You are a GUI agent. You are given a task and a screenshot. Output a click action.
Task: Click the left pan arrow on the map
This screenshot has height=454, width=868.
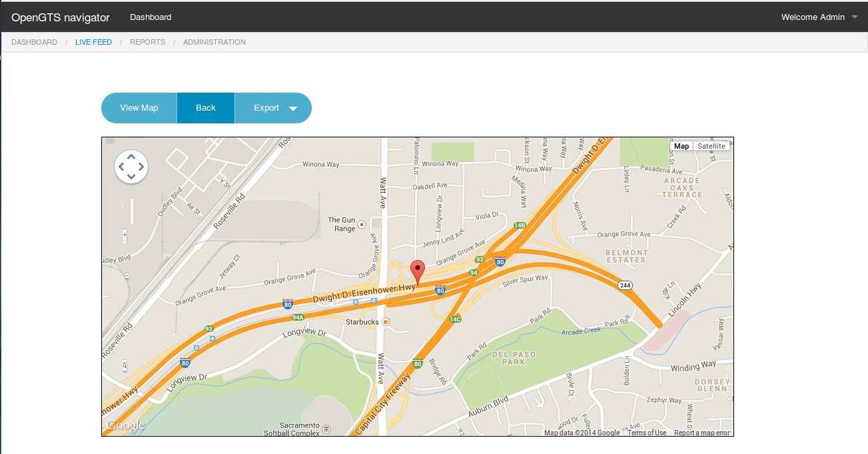click(121, 167)
